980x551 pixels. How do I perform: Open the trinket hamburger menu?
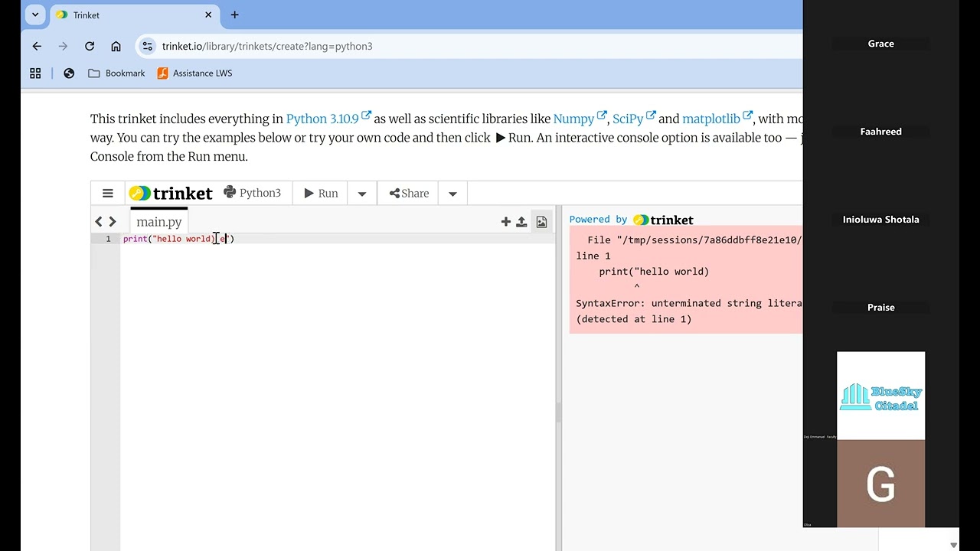(108, 194)
